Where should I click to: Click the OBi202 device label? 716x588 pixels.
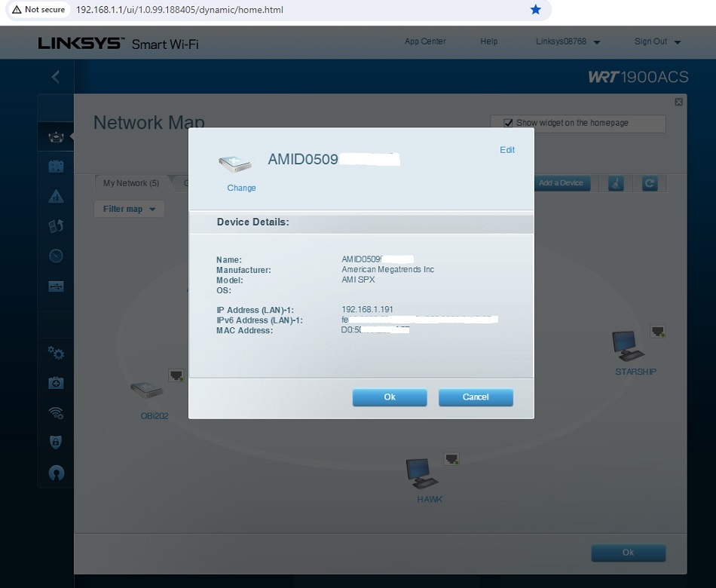[155, 416]
